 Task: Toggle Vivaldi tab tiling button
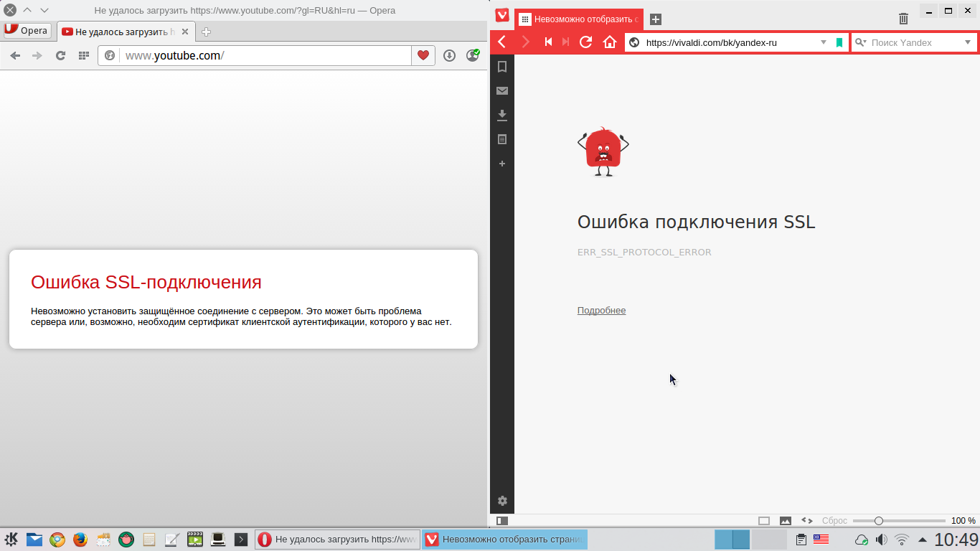tap(764, 521)
